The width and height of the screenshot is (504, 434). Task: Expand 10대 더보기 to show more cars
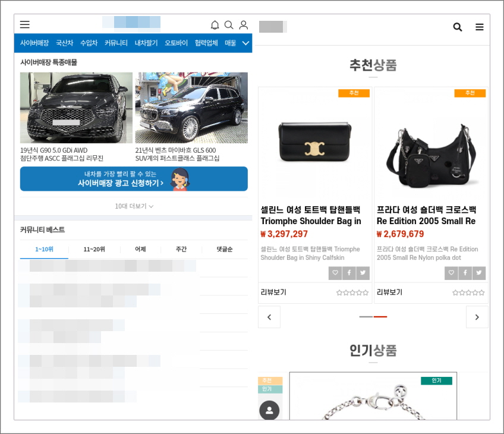coord(134,206)
